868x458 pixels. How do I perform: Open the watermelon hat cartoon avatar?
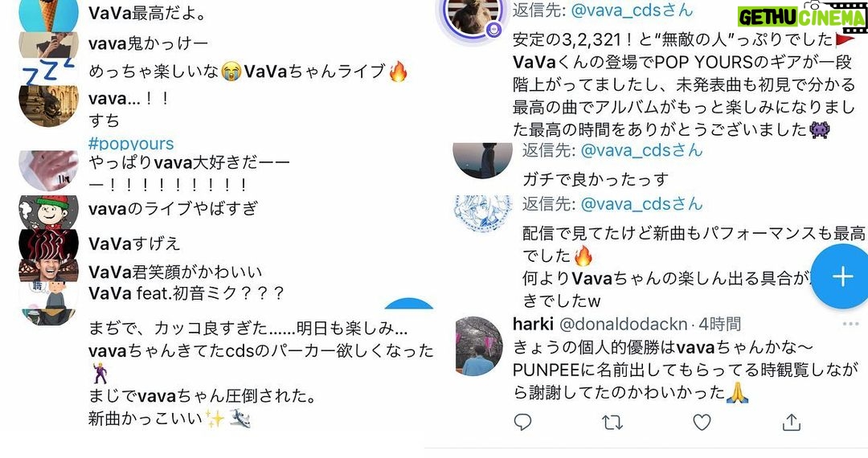(x=49, y=211)
